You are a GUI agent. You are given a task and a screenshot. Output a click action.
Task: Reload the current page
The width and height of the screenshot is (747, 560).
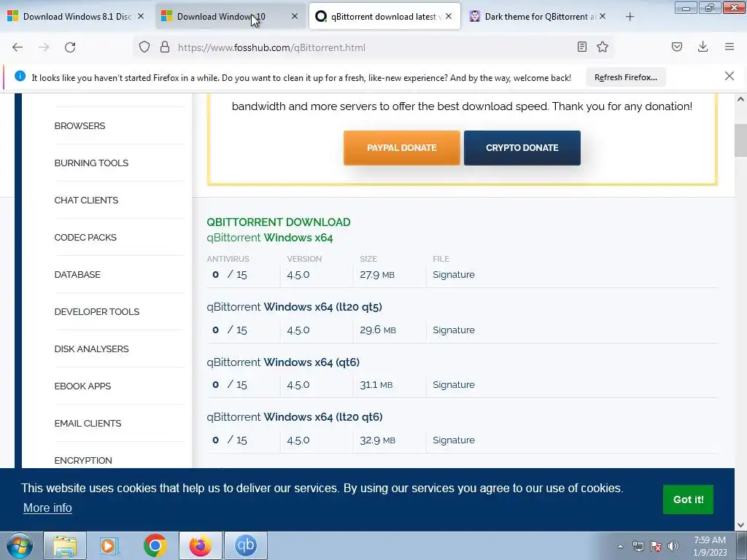click(70, 47)
